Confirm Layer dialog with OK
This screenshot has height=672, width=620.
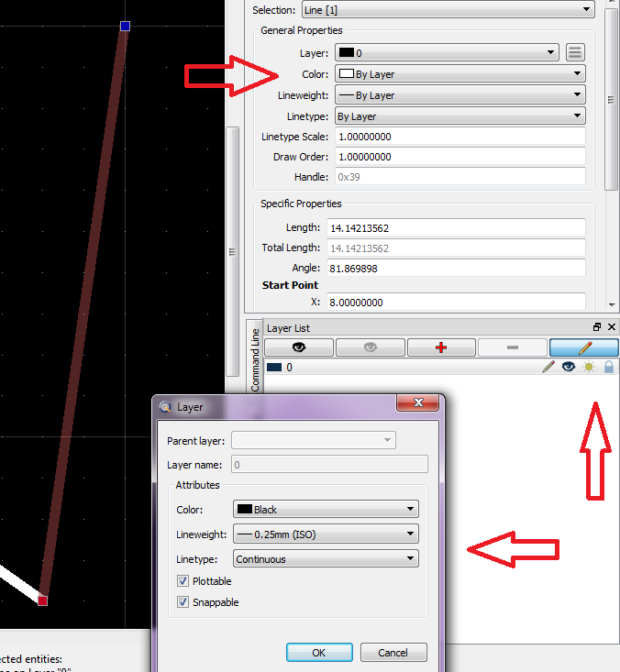tap(319, 652)
